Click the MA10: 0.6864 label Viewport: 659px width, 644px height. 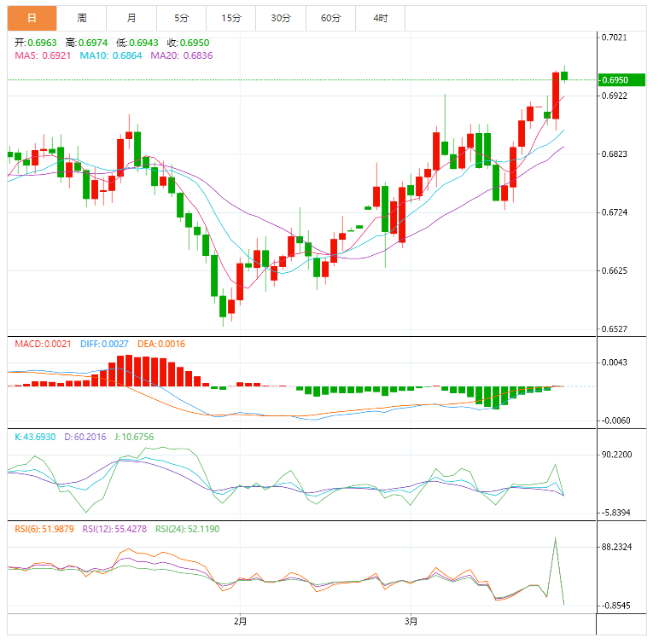pyautogui.click(x=111, y=55)
